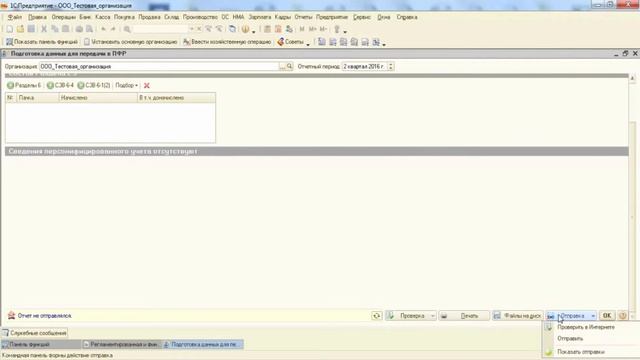Image resolution: width=640 pixels, height=360 pixels.
Task: Click Установить основную организацию button
Action: (131, 42)
